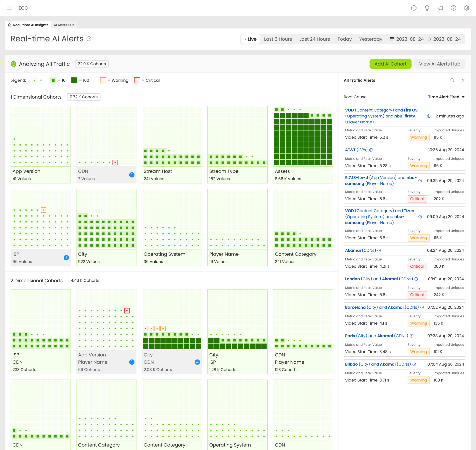Open the settings gear icon
The image size is (476, 450).
pos(466,8)
